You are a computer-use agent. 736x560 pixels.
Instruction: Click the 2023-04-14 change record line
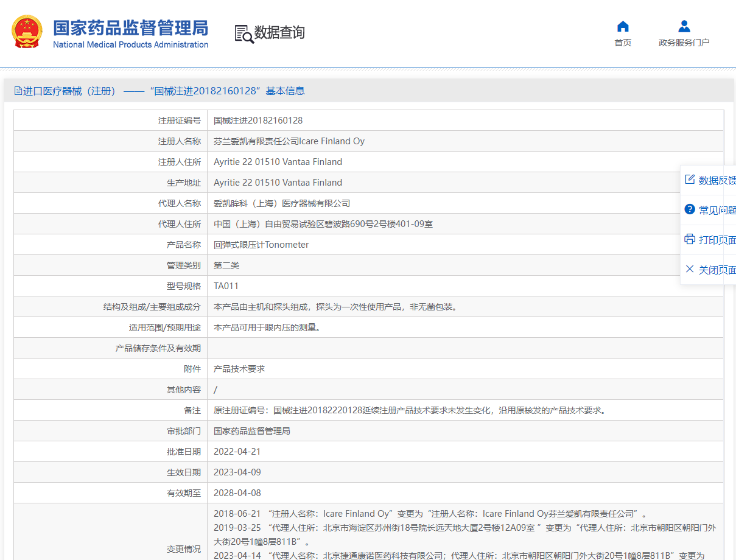click(x=459, y=556)
